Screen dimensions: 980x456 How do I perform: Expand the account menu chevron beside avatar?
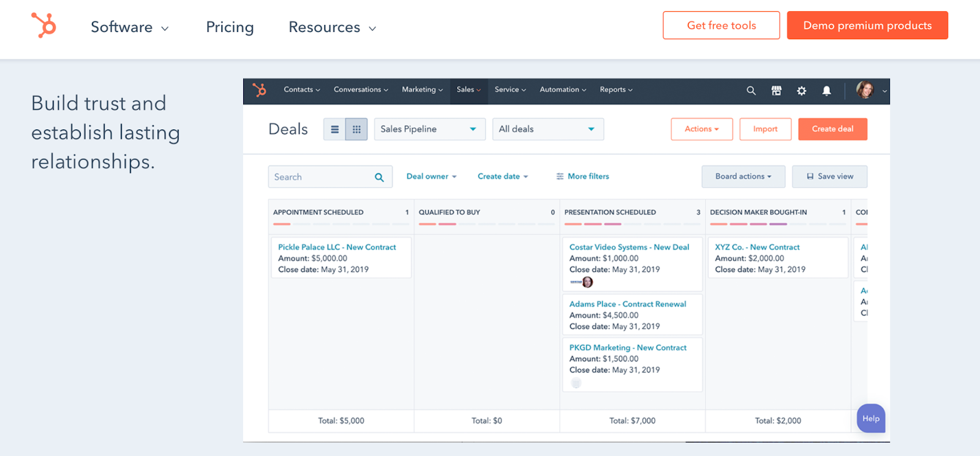point(884,91)
